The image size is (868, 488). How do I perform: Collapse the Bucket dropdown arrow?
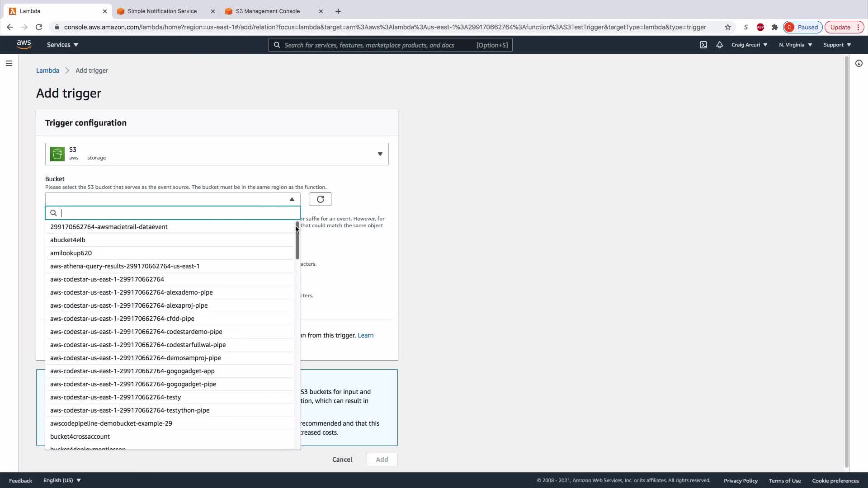pyautogui.click(x=292, y=199)
